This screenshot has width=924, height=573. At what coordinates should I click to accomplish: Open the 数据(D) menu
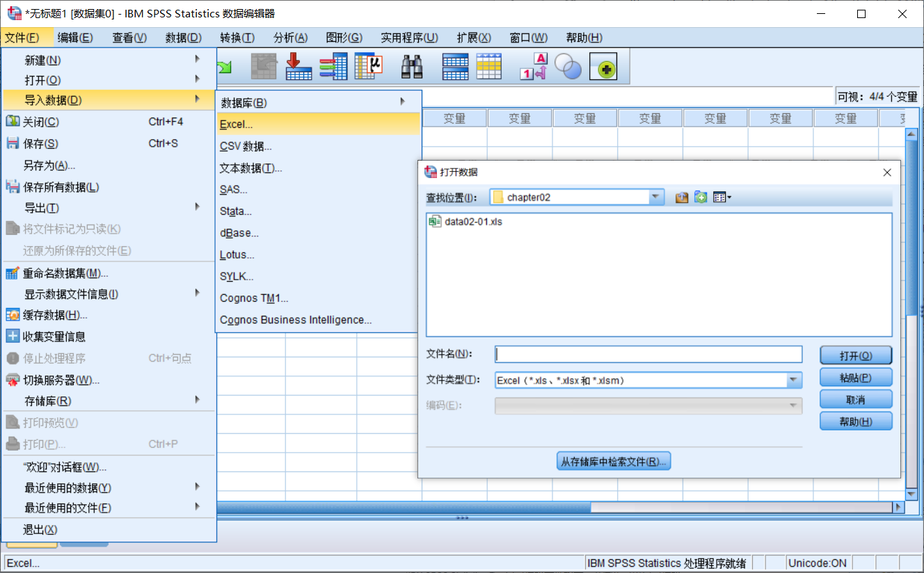pos(184,38)
